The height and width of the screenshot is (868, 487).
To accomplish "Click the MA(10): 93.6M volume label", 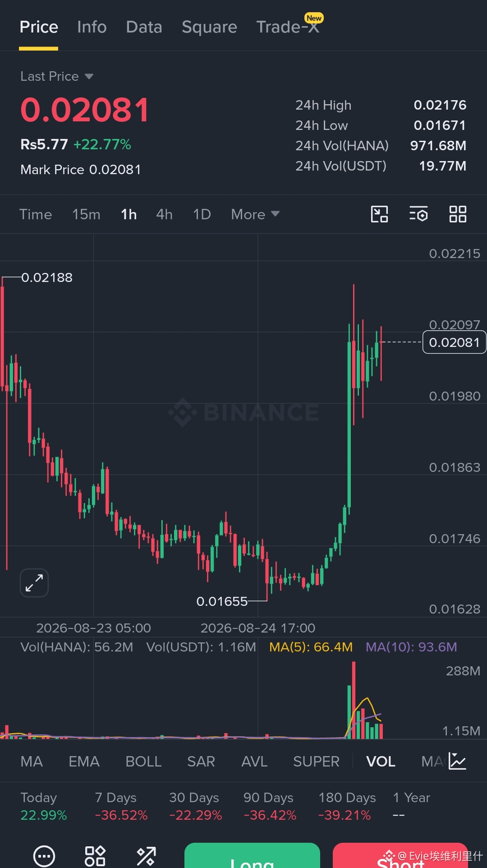I will (411, 647).
